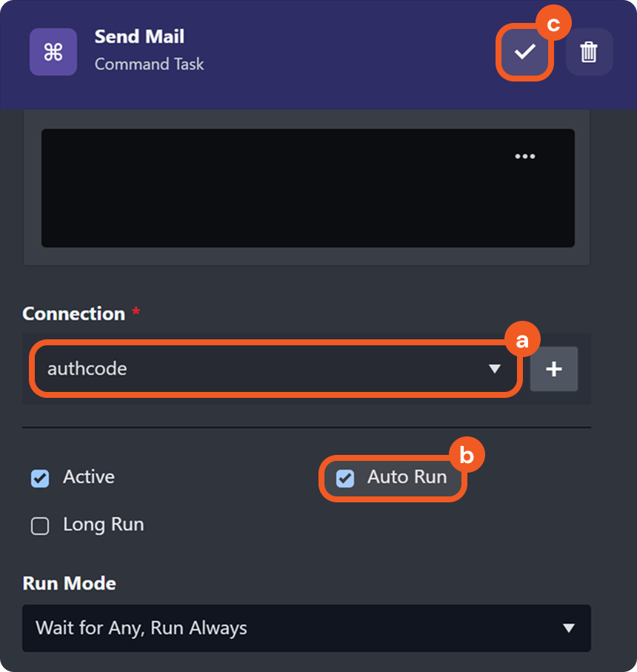Click the authcode text in Connection field
The height and width of the screenshot is (672, 637).
[x=87, y=369]
